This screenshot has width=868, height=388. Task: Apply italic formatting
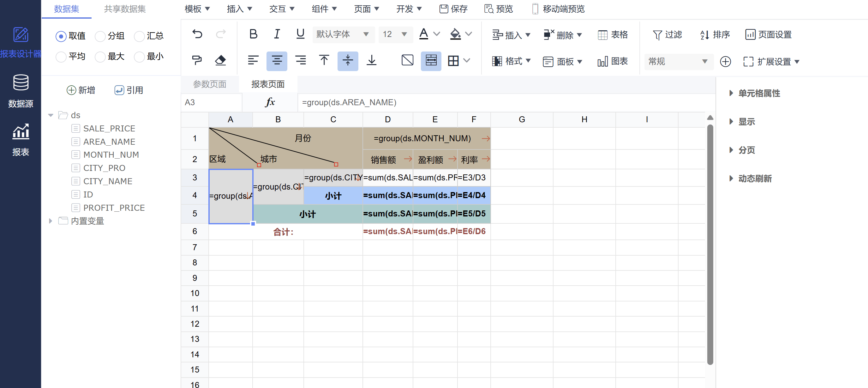click(277, 34)
